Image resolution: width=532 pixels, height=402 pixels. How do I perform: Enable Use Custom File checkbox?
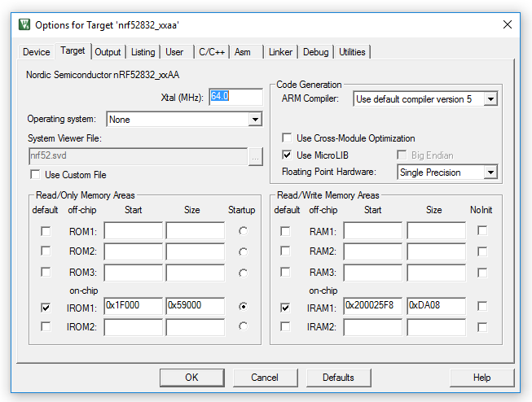click(x=35, y=175)
